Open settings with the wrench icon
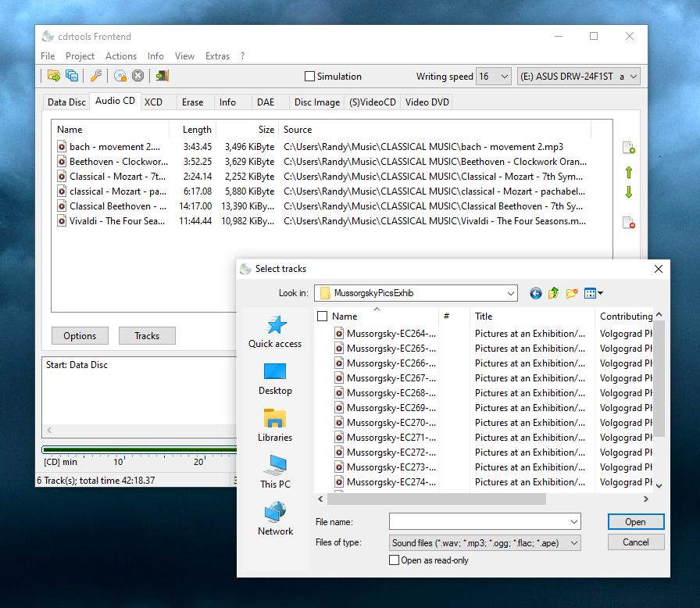Image resolution: width=700 pixels, height=608 pixels. point(96,76)
